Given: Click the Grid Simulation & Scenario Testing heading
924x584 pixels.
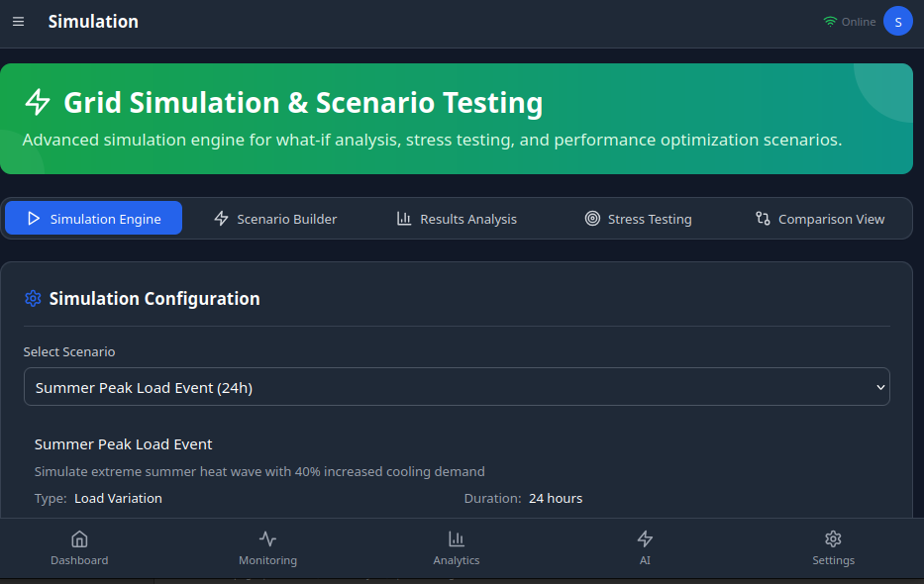Looking at the screenshot, I should pos(303,103).
